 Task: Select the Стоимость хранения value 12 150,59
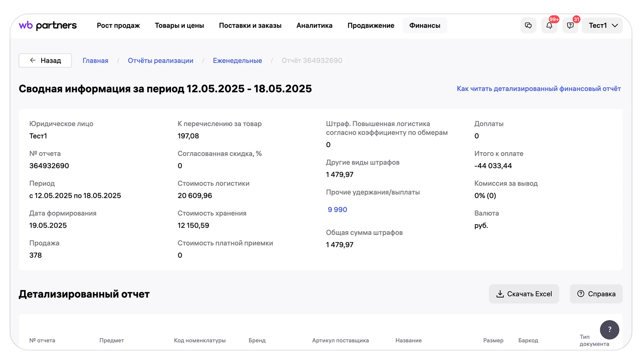pos(193,225)
